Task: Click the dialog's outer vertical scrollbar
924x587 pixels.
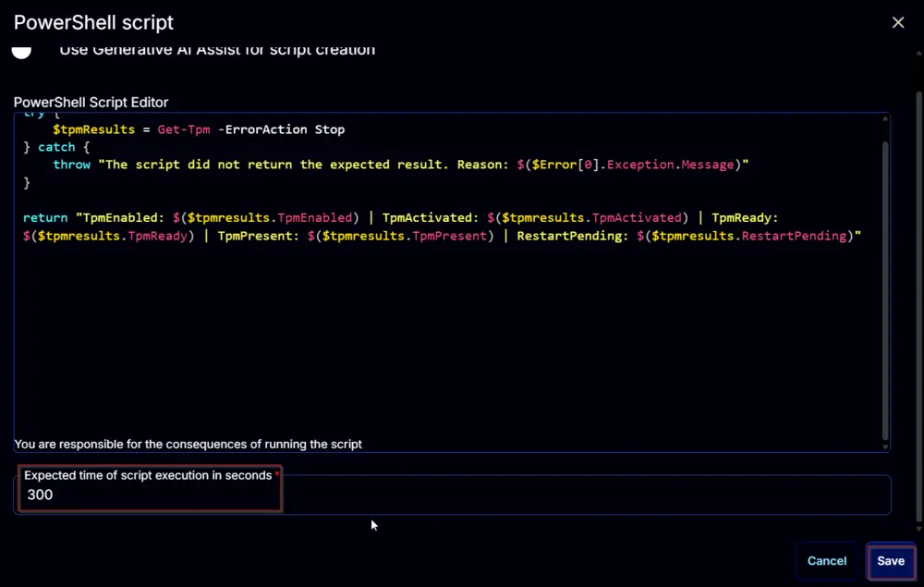Action: 918,307
